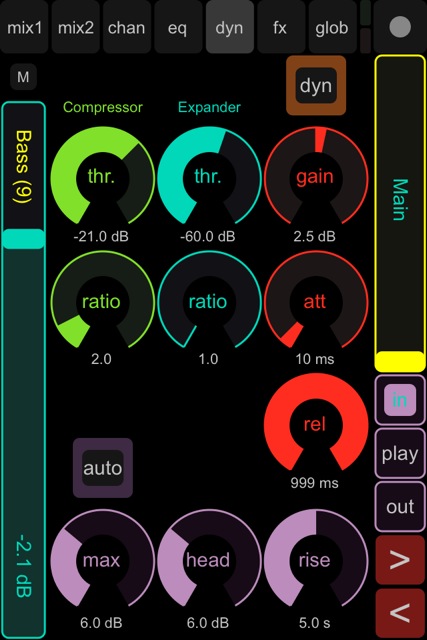Click the yellow Main fader handle
This screenshot has width=427, height=640.
tap(400, 361)
